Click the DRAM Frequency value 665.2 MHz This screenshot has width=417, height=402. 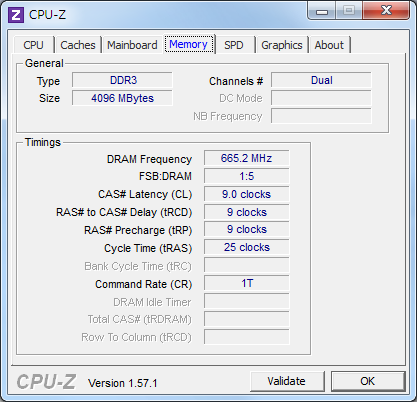[247, 158]
